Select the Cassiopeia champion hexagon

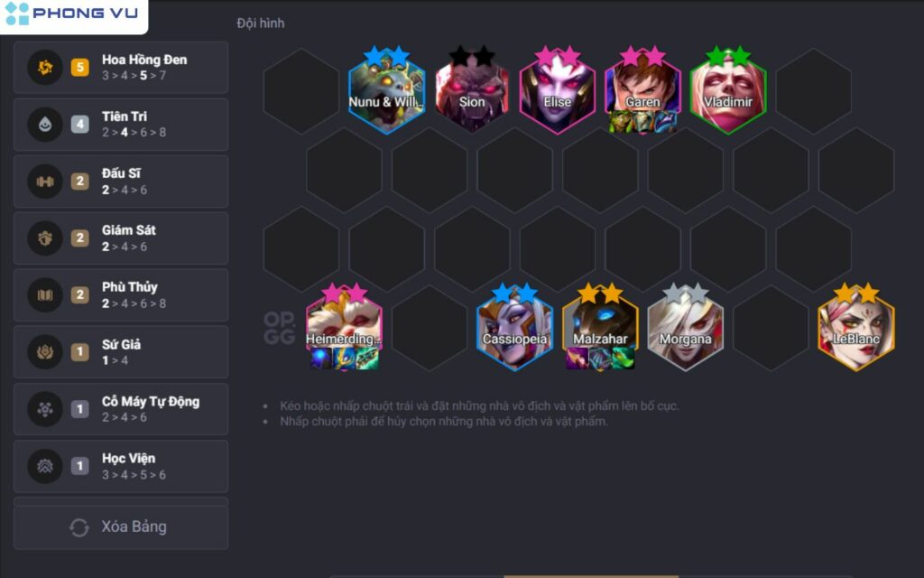514,327
